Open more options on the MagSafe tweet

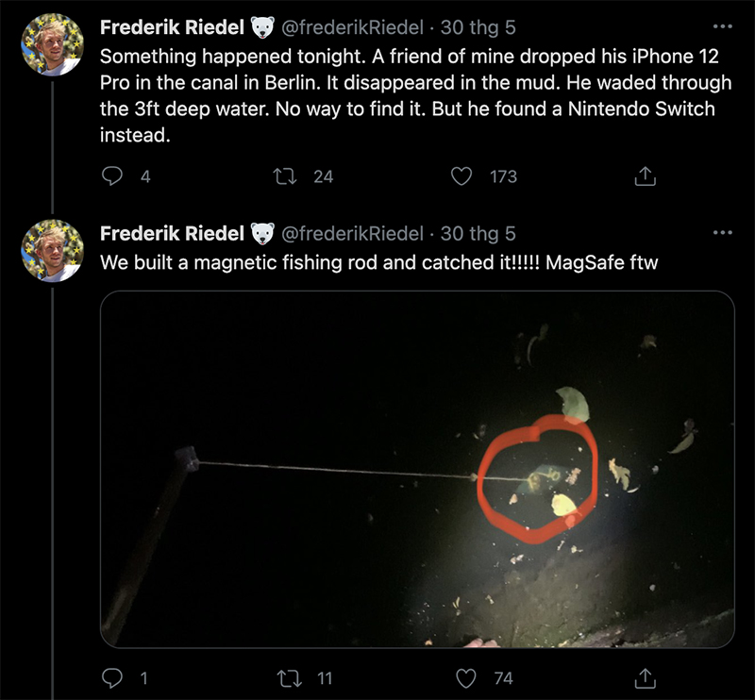[723, 233]
